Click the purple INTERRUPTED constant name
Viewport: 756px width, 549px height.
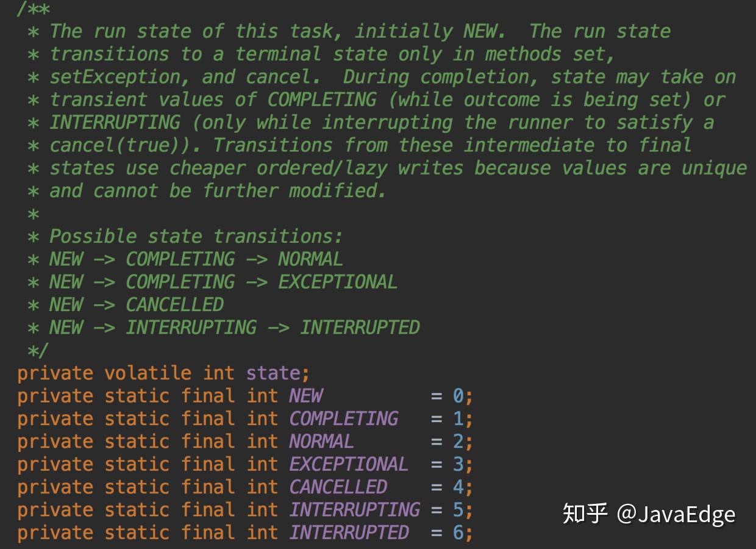pyautogui.click(x=349, y=533)
